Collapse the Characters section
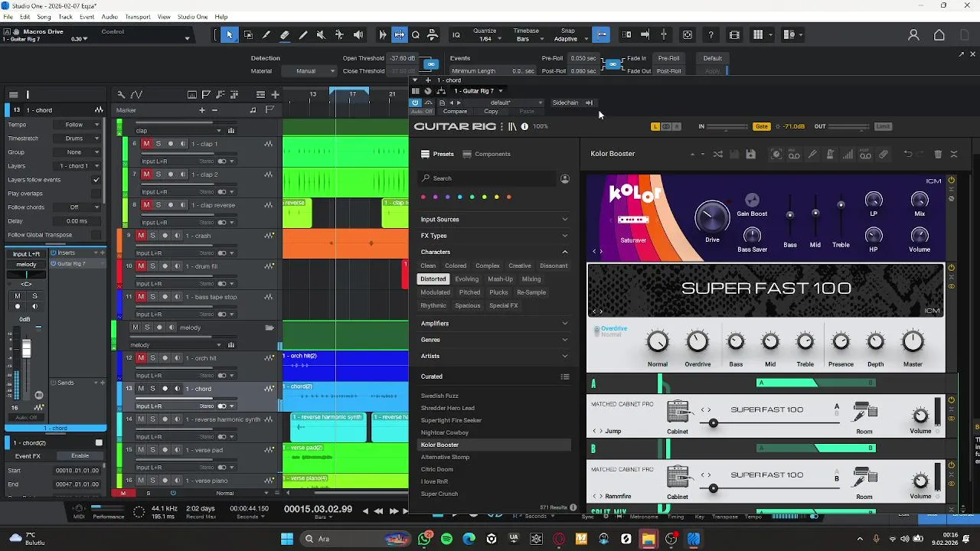Image resolution: width=980 pixels, height=551 pixels. (x=494, y=252)
